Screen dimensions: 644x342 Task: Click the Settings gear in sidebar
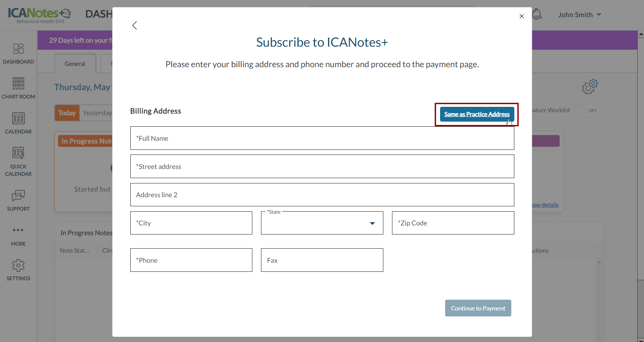tap(18, 266)
